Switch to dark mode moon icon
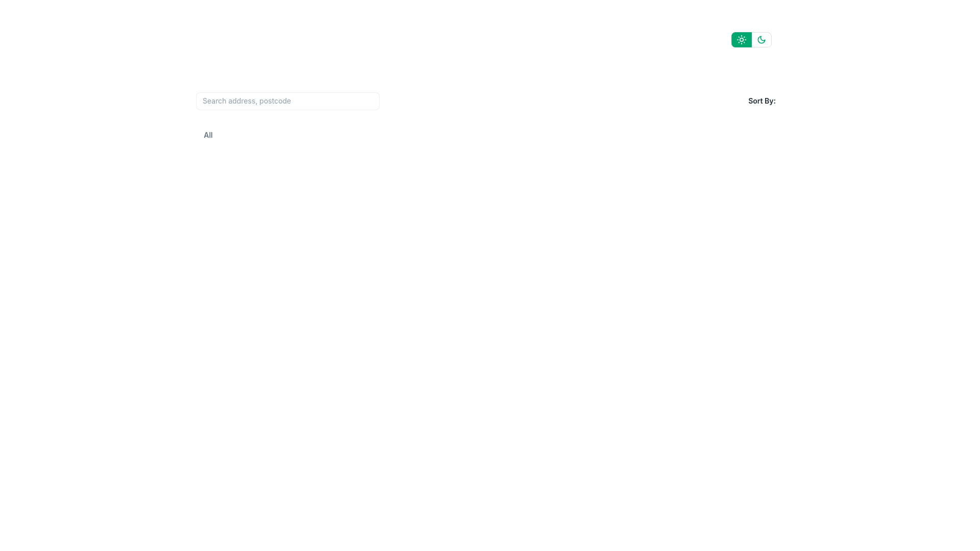The width and height of the screenshot is (980, 551). [x=762, y=40]
